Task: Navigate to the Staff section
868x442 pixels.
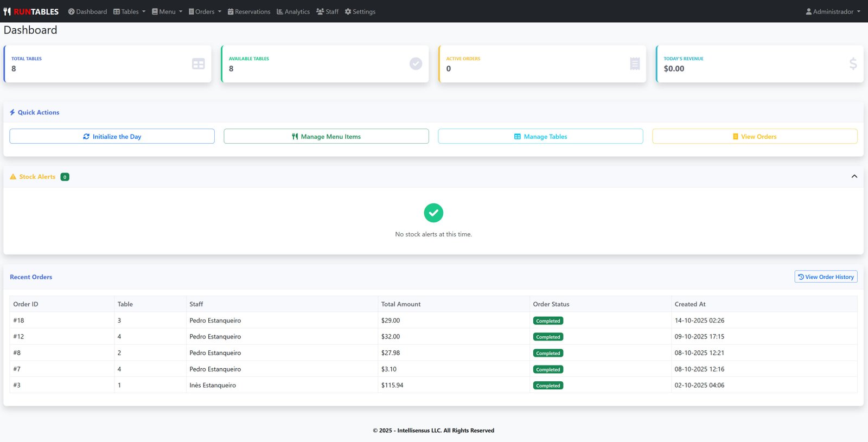Action: tap(327, 11)
